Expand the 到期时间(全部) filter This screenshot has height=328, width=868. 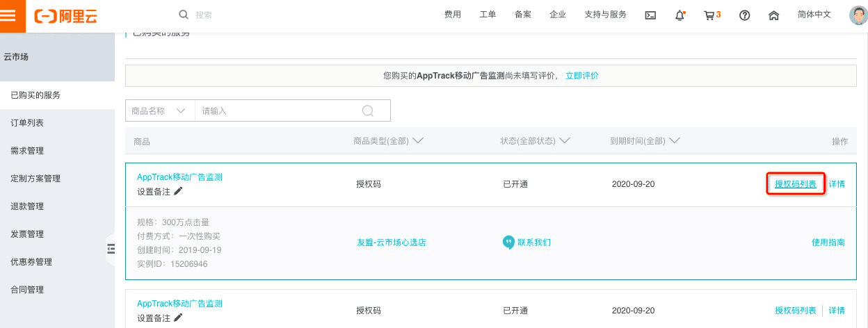point(645,141)
